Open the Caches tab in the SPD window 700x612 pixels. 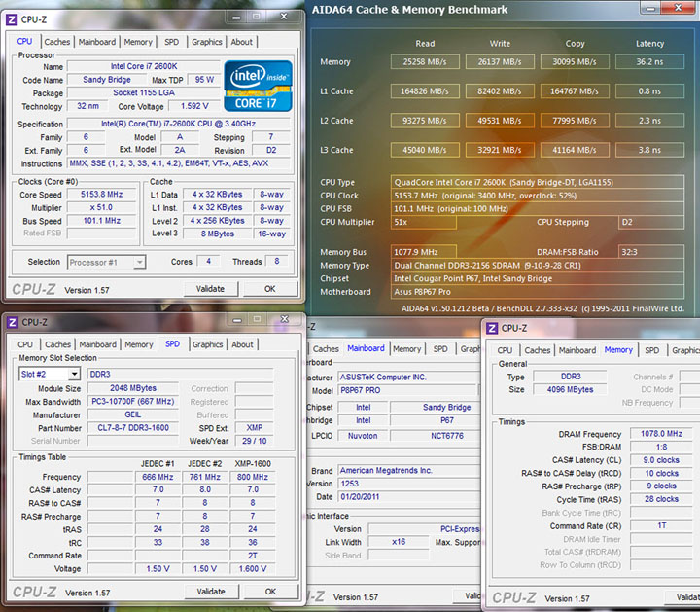click(x=57, y=344)
